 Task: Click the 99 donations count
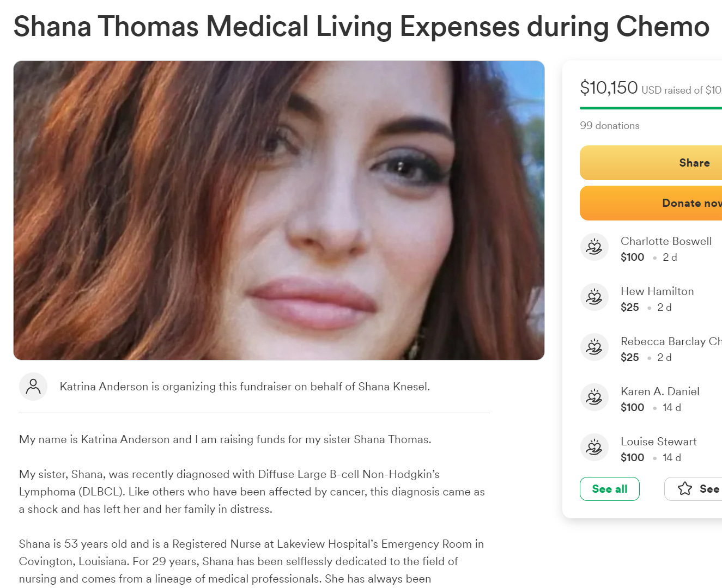coord(609,126)
